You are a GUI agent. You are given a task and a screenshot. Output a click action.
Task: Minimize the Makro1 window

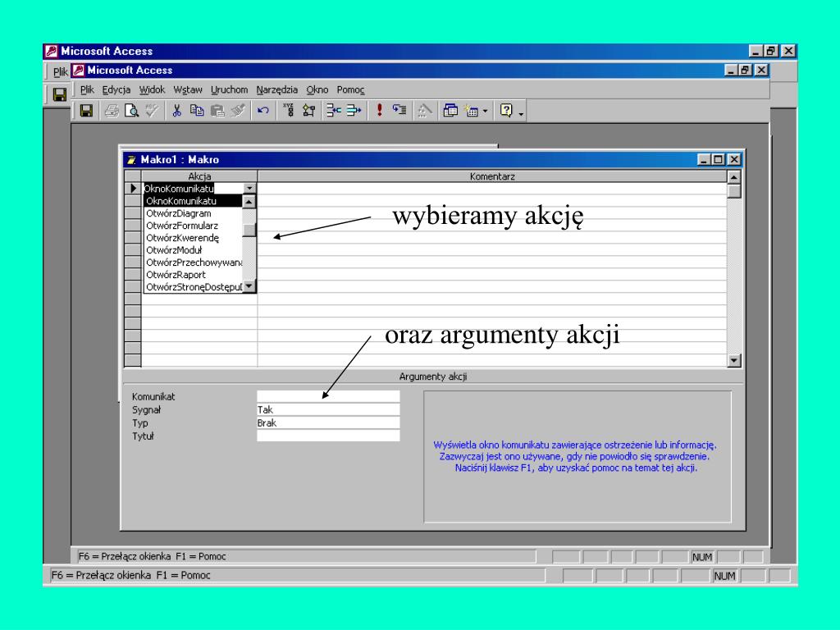tap(705, 160)
